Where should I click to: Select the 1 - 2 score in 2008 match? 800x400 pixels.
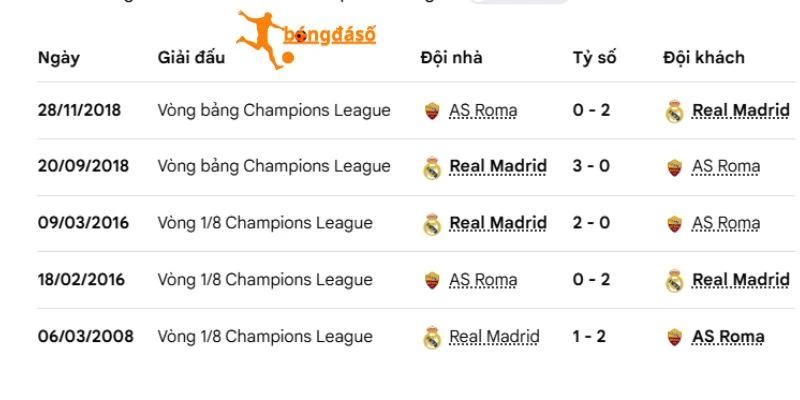[x=589, y=336]
